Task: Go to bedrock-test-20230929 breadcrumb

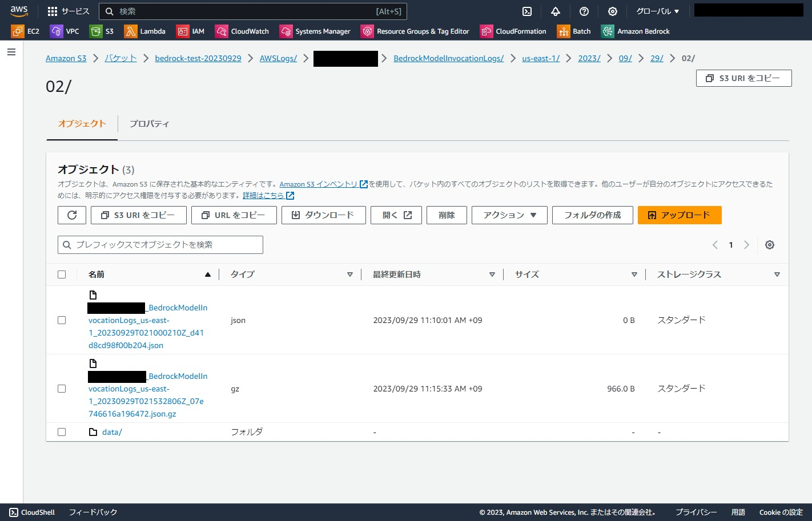Action: coord(198,58)
